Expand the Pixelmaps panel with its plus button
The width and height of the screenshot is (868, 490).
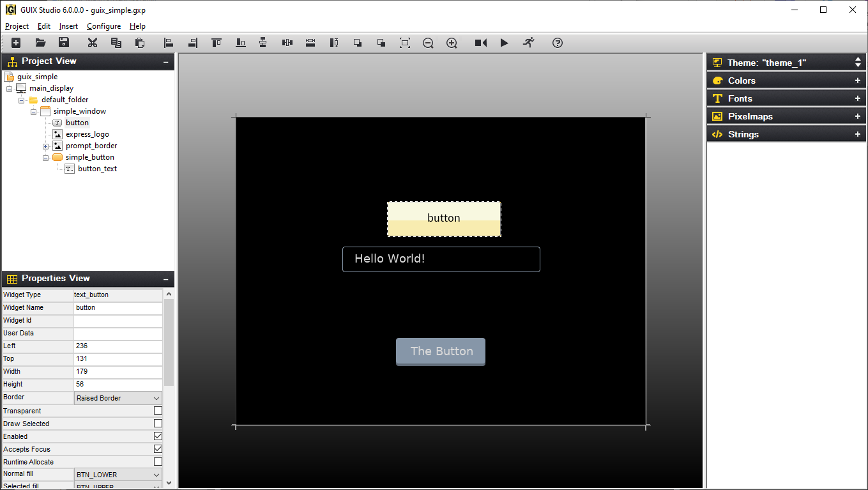[x=858, y=116]
